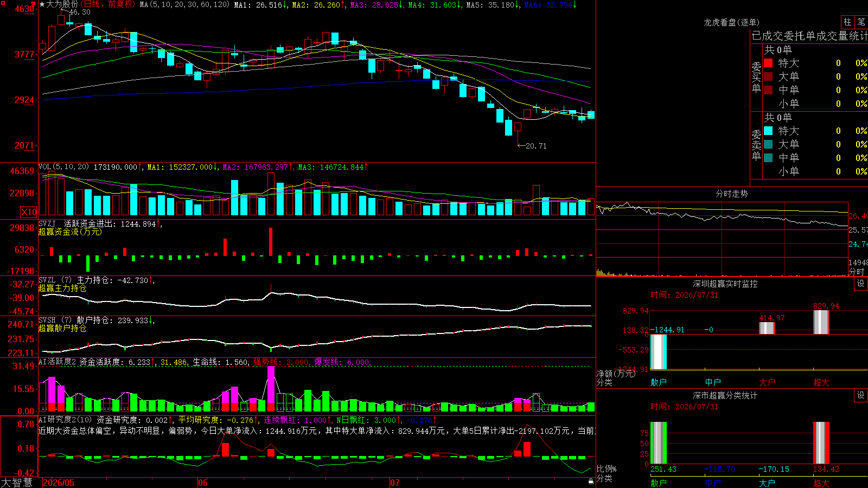Click the dark red 大单 buy-order swatch
Image resolution: width=868 pixels, height=488 pixels.
[768, 76]
